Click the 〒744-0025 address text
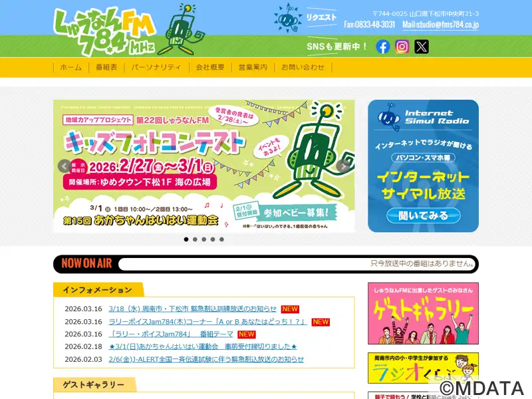Screen dimensions: 532x399 [426, 13]
